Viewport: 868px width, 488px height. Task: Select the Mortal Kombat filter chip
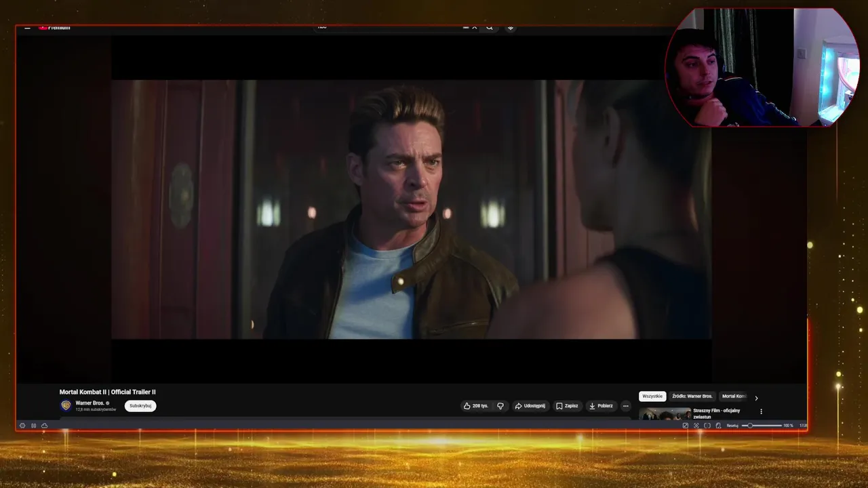coord(734,396)
